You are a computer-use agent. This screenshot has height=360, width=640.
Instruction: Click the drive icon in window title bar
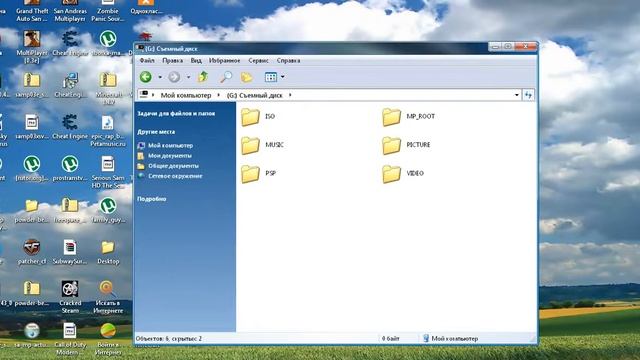140,48
